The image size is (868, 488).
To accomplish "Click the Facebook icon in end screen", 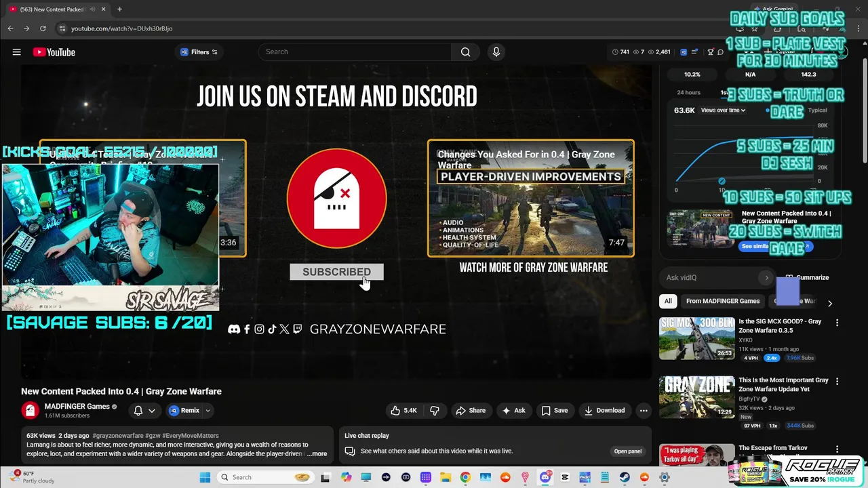I will coord(247,329).
